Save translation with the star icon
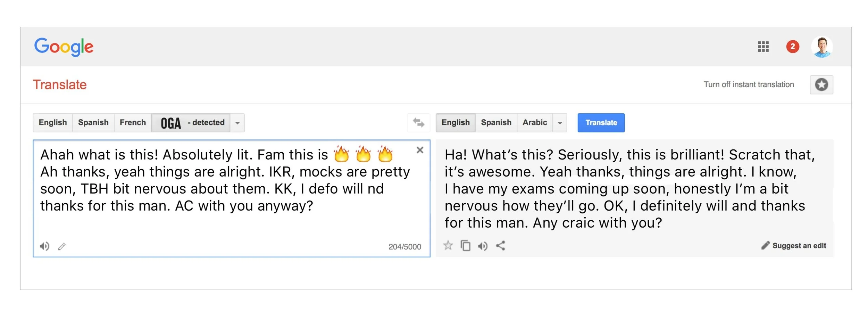The image size is (868, 318). pyautogui.click(x=448, y=246)
